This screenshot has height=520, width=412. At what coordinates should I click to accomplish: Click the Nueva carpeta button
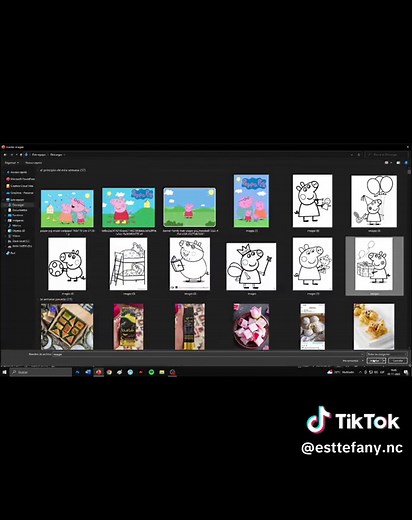pos(34,163)
